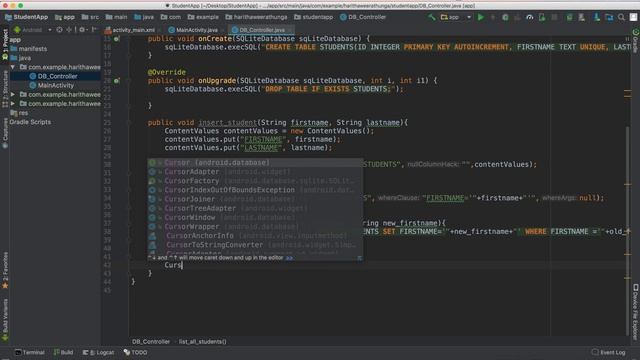640x360 pixels.
Task: Click the Attach debugger to process icon
Action: click(x=542, y=17)
